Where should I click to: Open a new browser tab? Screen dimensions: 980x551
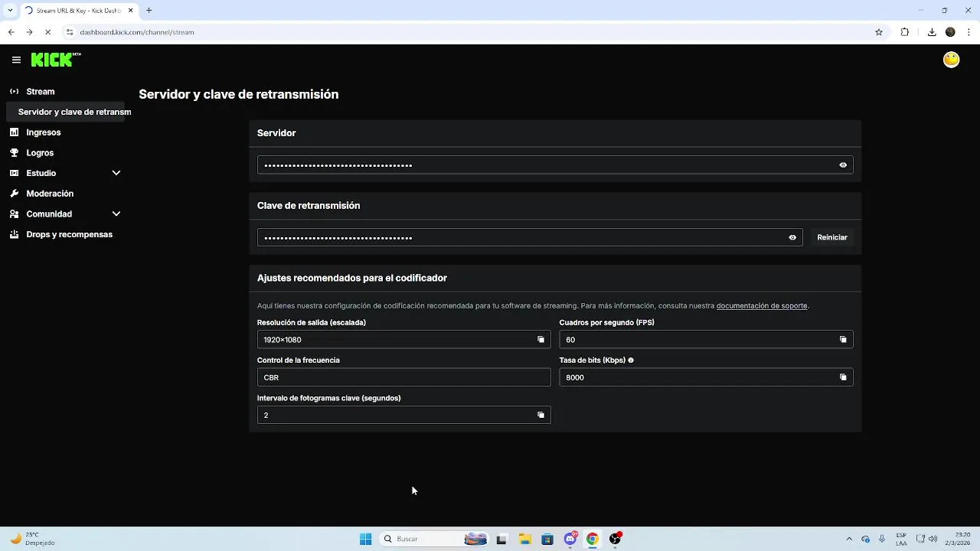(149, 11)
